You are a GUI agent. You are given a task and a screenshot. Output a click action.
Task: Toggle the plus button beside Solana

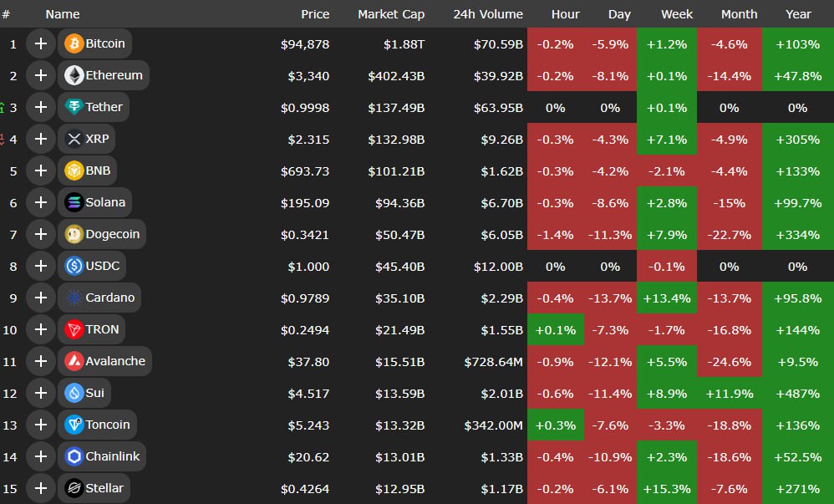pyautogui.click(x=40, y=202)
